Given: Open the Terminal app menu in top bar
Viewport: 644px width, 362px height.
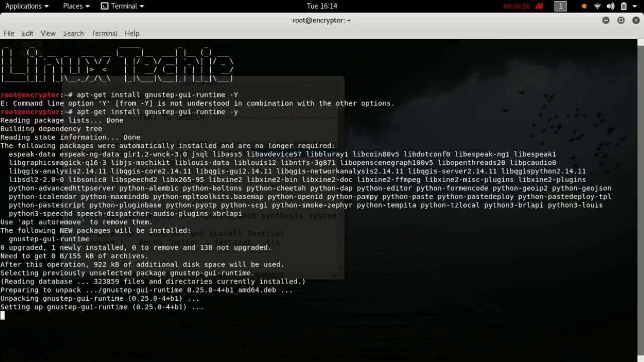Looking at the screenshot, I should 122,6.
